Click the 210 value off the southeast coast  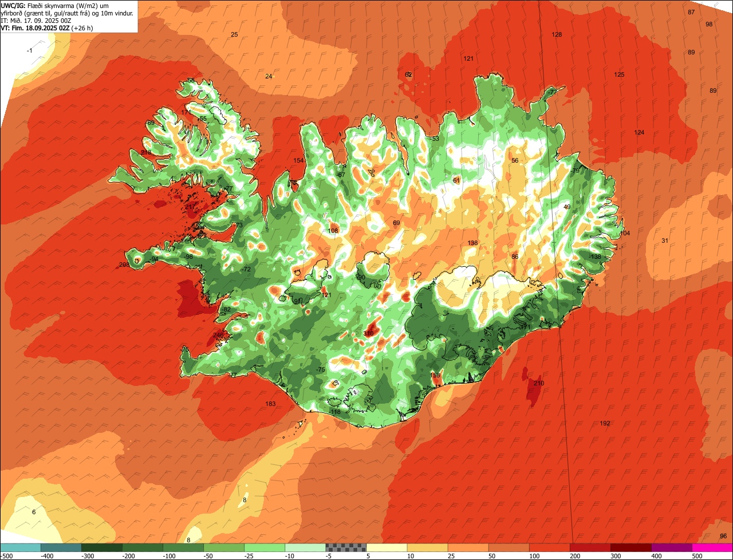coord(538,383)
